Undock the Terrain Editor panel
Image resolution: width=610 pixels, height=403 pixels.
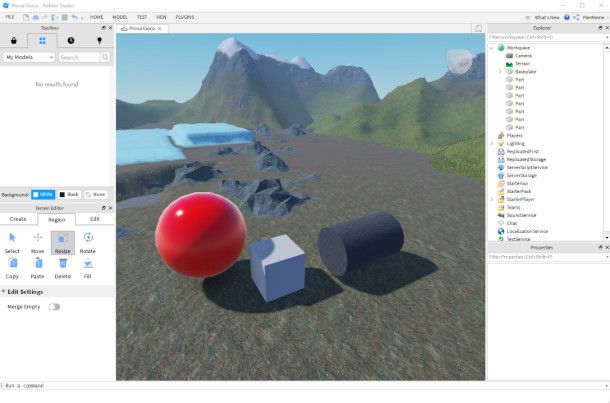tap(103, 208)
